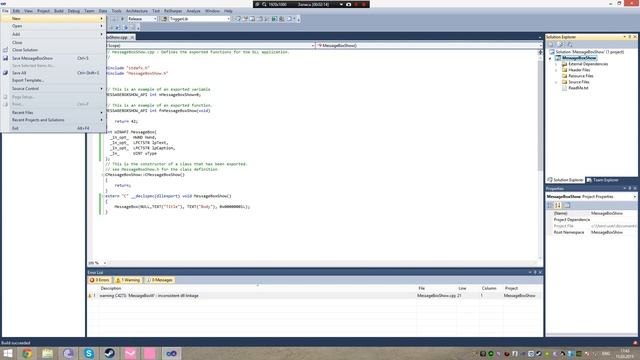Open Skype from the taskbar
The image size is (640, 360).
89,353
